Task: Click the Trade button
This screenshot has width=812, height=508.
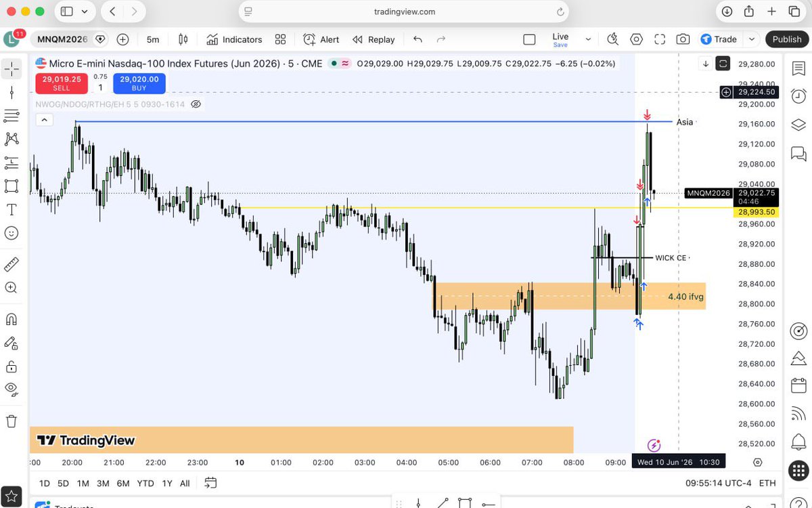Action: coord(719,39)
